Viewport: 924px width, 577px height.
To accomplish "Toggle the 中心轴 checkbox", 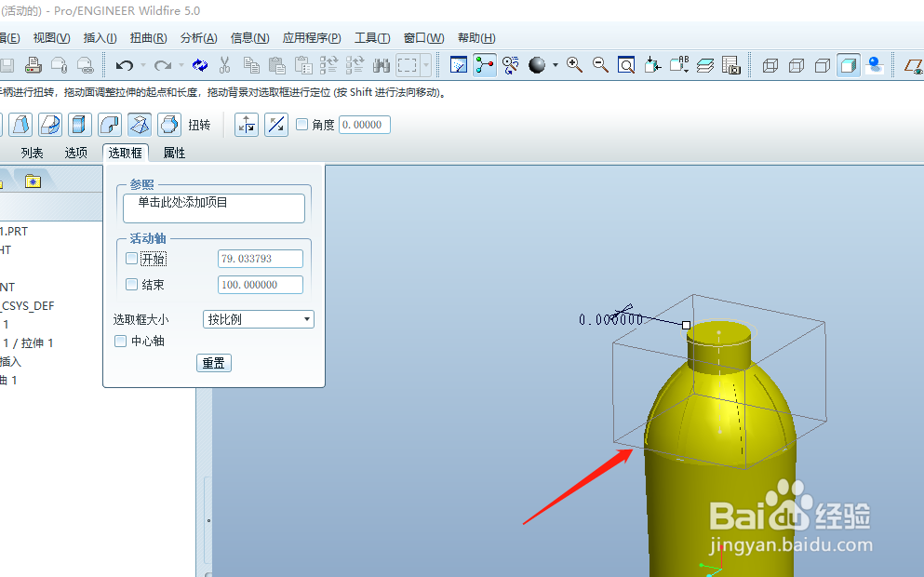I will [120, 341].
